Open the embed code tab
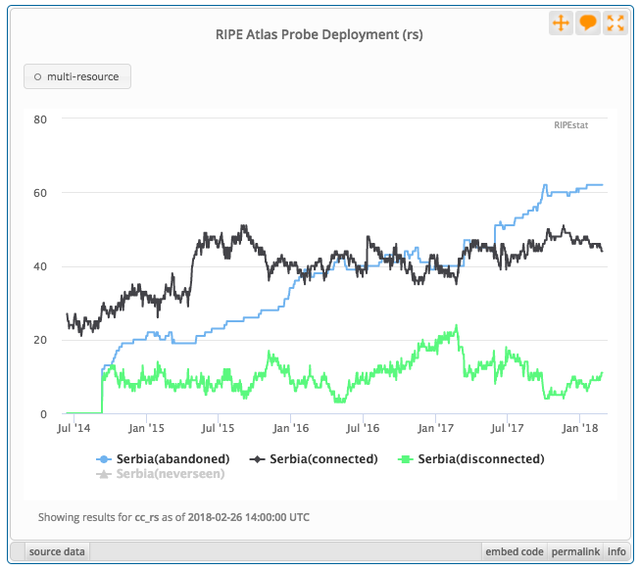 pyautogui.click(x=514, y=552)
